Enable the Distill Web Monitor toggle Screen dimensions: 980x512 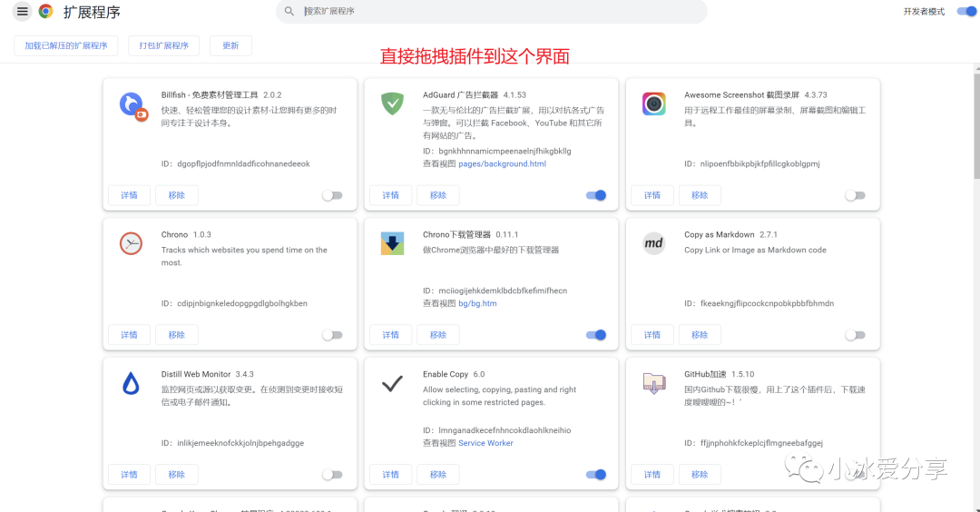coord(332,475)
